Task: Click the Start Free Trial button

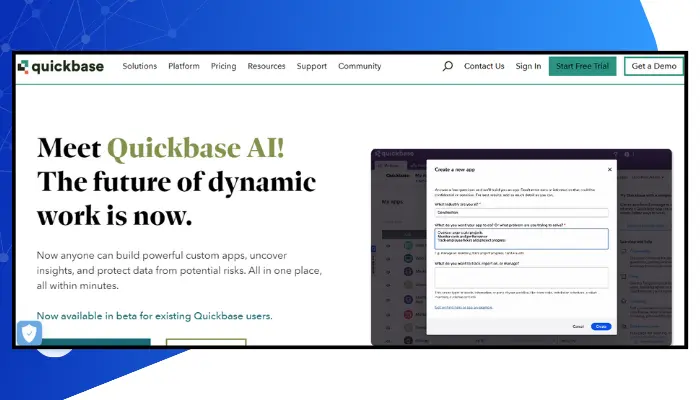Action: 582,66
